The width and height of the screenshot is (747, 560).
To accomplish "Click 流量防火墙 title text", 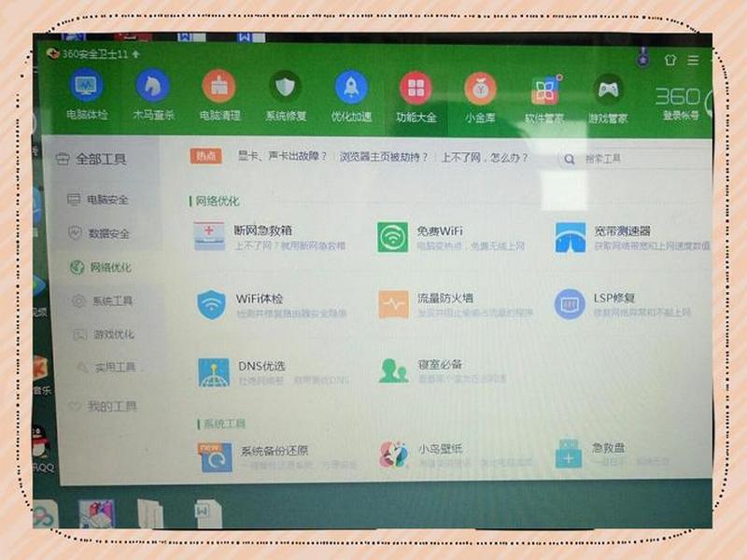I will 445,298.
